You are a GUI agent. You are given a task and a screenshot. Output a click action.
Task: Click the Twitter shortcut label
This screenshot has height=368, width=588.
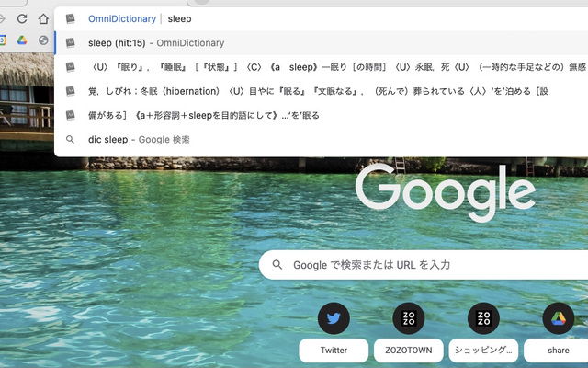(334, 350)
